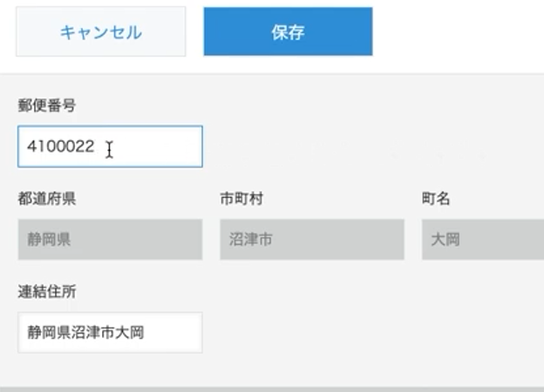Click the 町名 label
The image size is (544, 392).
point(436,199)
